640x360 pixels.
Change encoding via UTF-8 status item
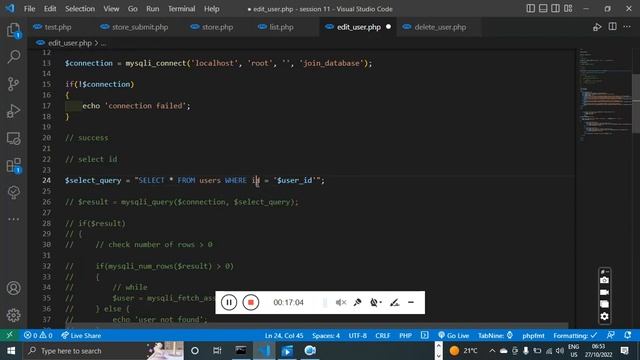[358, 335]
